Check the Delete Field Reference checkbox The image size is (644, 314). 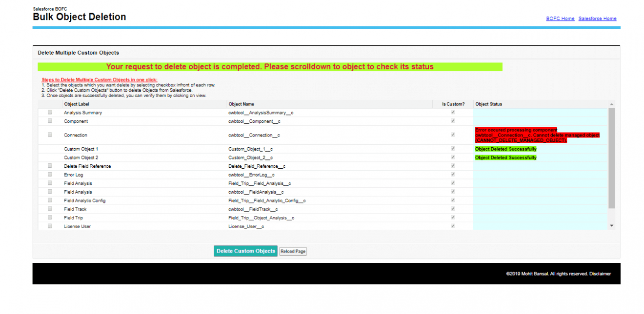[49, 166]
